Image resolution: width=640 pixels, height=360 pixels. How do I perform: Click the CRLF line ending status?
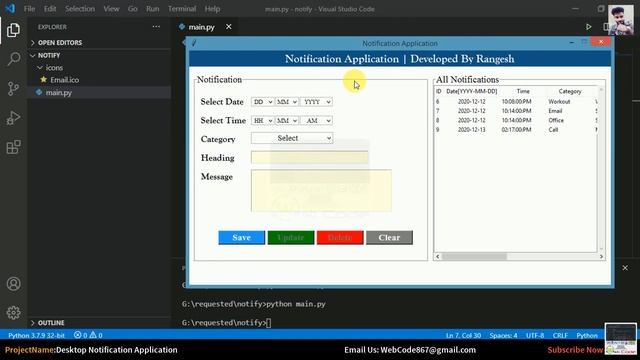tap(560, 336)
